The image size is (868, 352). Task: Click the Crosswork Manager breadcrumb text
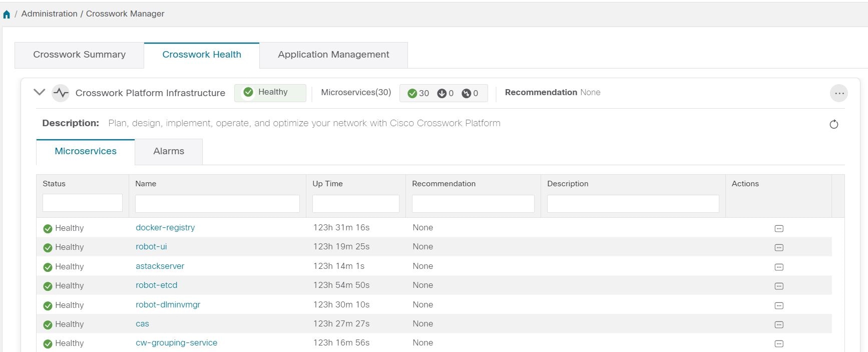[125, 14]
